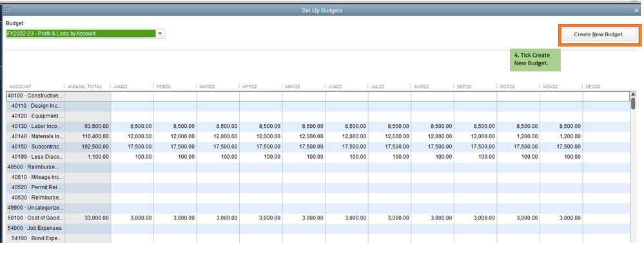Click APR22 cell 17,500.00 in Subcontractor row

(x=261, y=147)
